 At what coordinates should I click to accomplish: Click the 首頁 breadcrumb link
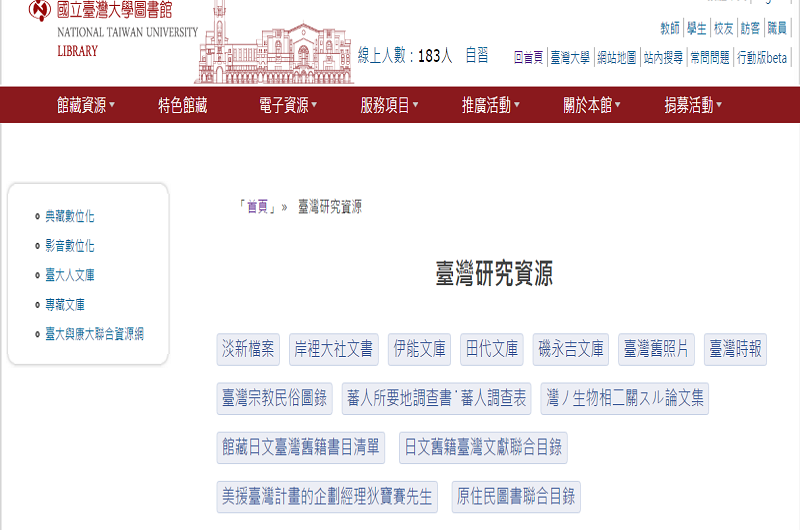click(258, 207)
